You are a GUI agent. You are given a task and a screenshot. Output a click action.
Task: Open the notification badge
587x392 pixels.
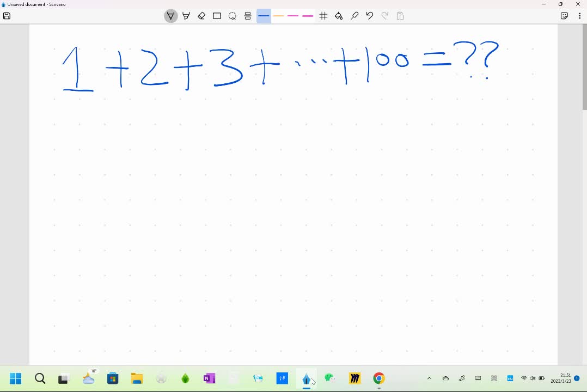[x=577, y=378]
